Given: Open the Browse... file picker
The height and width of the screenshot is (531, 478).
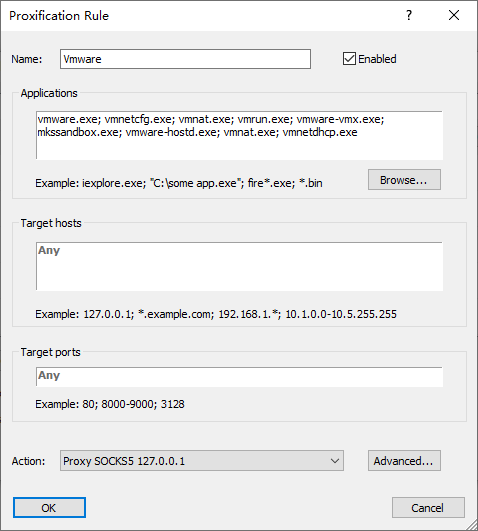Looking at the screenshot, I should [404, 179].
